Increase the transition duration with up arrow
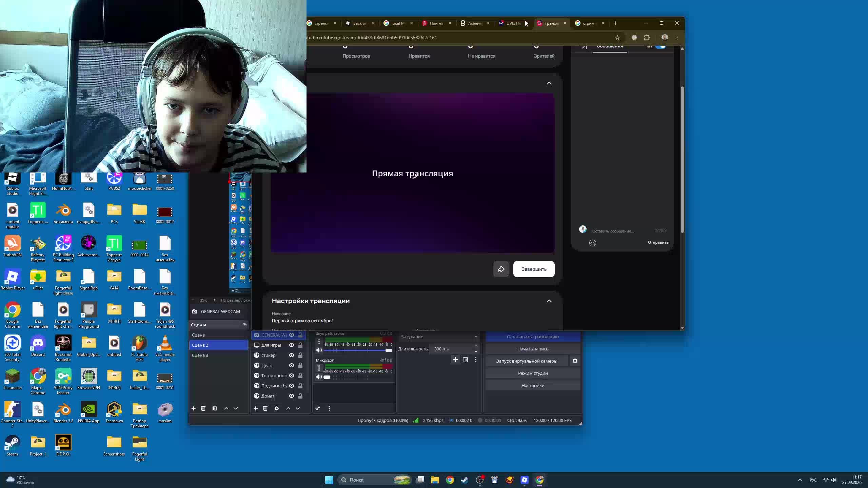 click(x=476, y=346)
